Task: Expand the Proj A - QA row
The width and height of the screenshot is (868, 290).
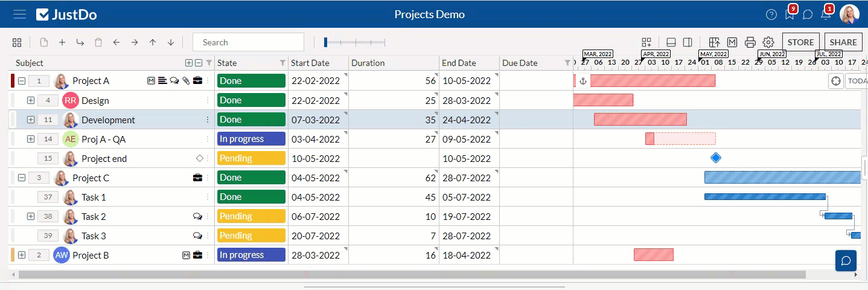Action: pyautogui.click(x=31, y=139)
